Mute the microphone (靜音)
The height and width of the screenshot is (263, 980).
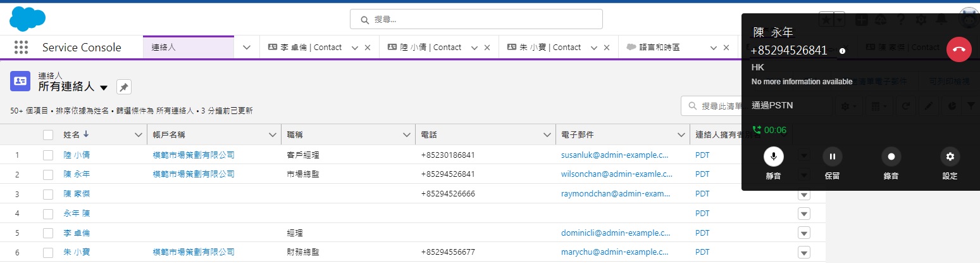pyautogui.click(x=773, y=157)
